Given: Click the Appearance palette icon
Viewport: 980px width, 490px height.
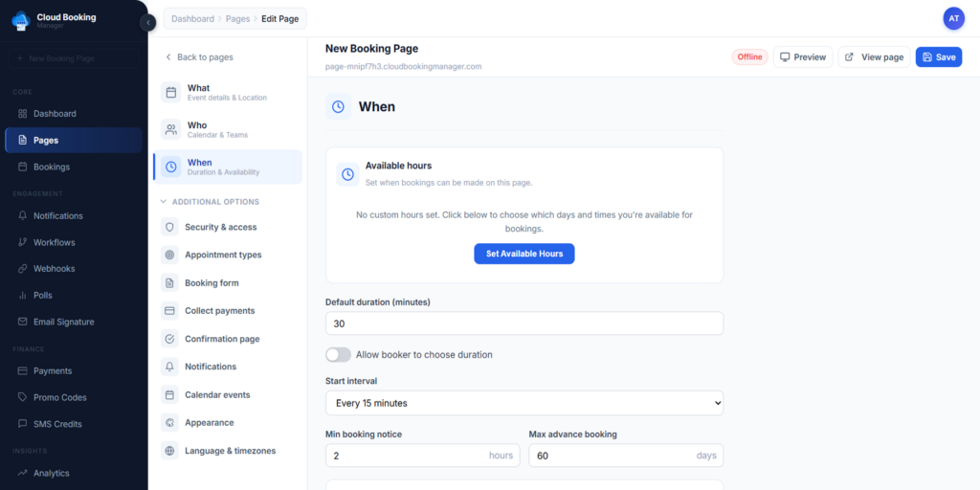Looking at the screenshot, I should 169,423.
